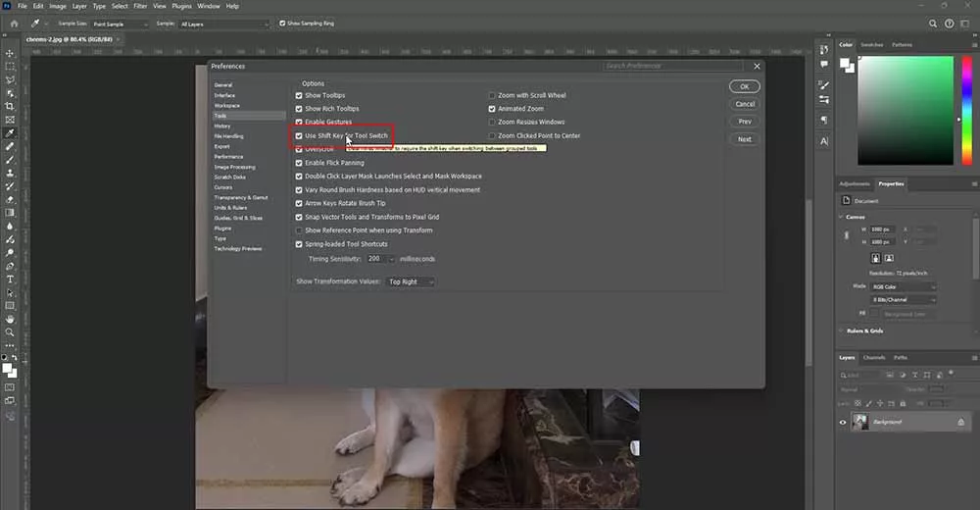Select the Eyedropper tool in the toolbar
The height and width of the screenshot is (510, 980).
coord(10,132)
